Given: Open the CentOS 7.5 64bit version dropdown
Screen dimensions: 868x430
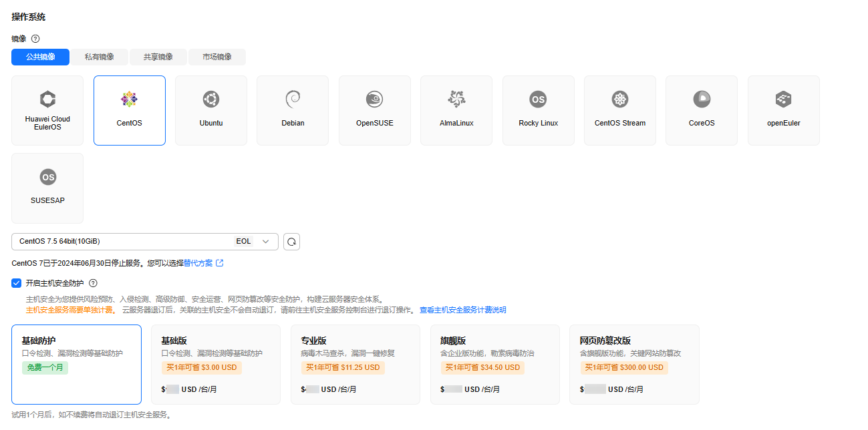Looking at the screenshot, I should pyautogui.click(x=145, y=241).
